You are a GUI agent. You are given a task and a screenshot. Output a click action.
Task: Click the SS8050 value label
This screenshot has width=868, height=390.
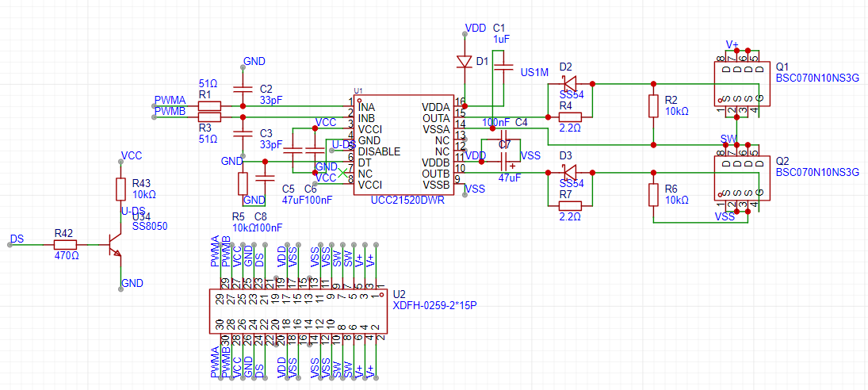click(150, 226)
